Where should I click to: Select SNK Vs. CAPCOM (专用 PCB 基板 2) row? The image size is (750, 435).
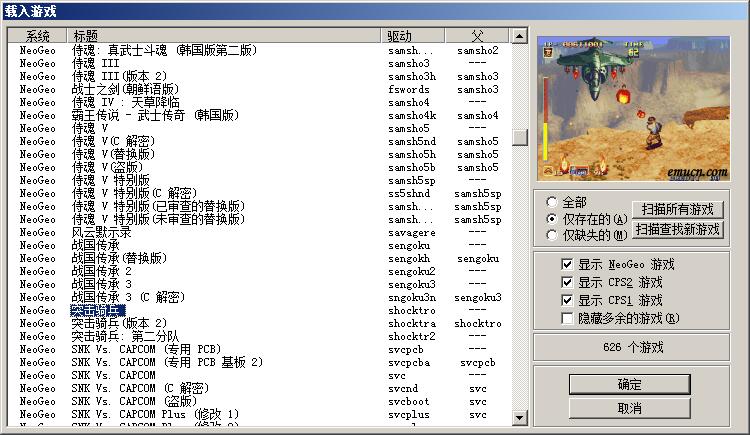(x=259, y=362)
